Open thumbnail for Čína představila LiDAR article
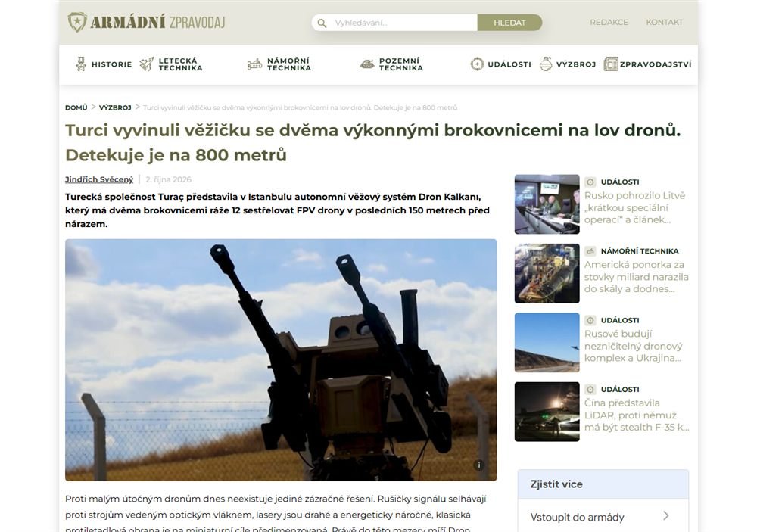Screen dimensions: 757x532 (547, 412)
